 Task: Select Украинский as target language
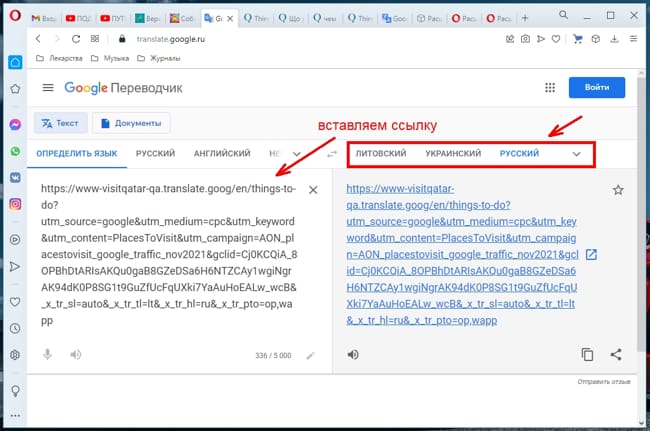coord(453,154)
